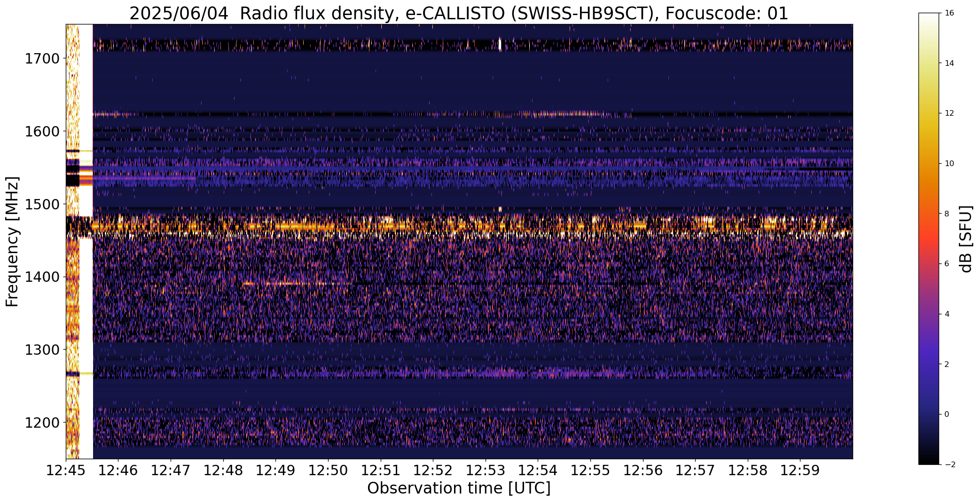Image resolution: width=980 pixels, height=502 pixels.
Task: Click the 12:57 time tick label
Action: (695, 470)
